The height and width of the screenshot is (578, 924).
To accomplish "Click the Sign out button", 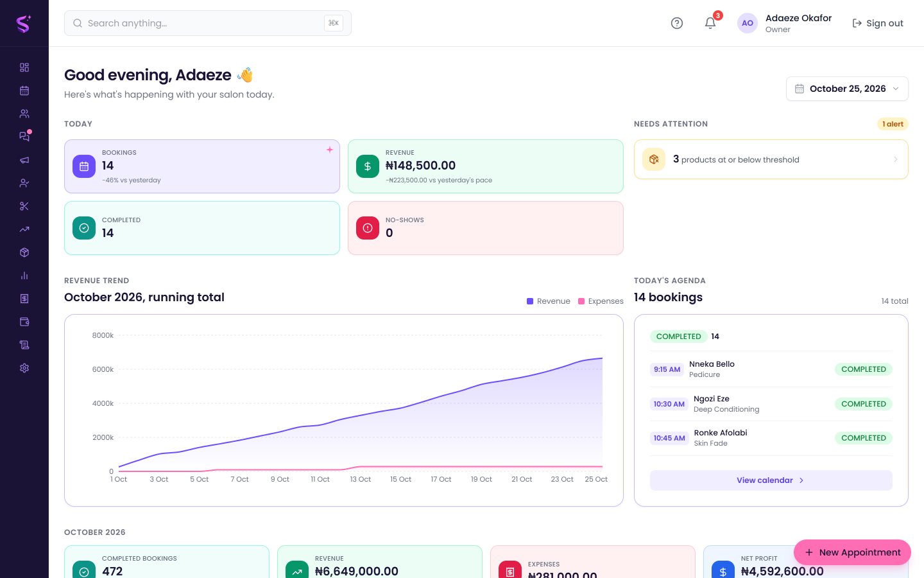I will click(878, 23).
